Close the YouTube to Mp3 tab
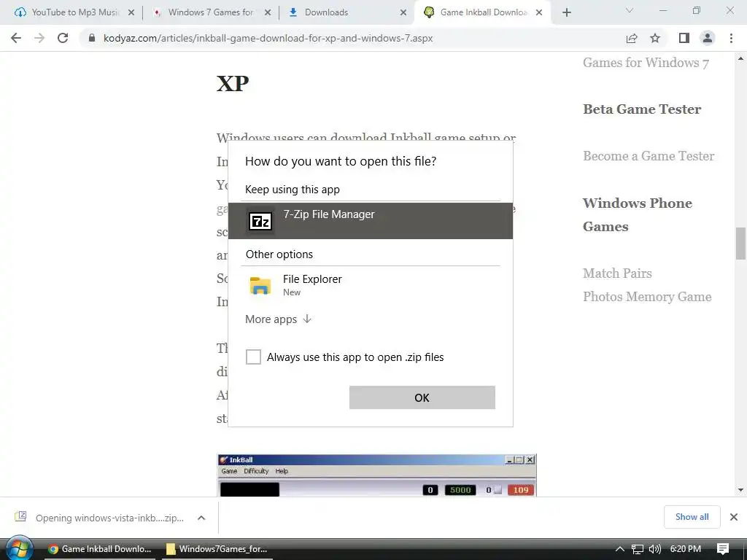Viewport: 747px width, 560px height. [131, 13]
